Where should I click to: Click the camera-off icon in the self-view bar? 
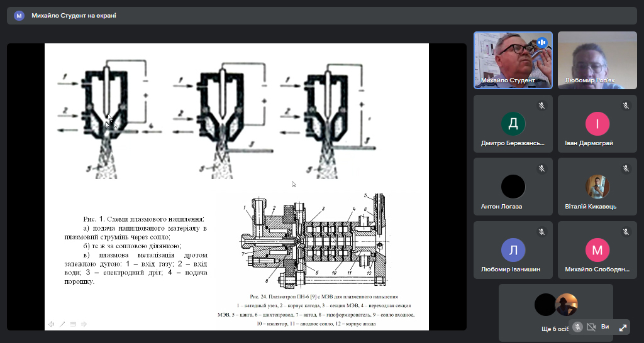pos(591,327)
